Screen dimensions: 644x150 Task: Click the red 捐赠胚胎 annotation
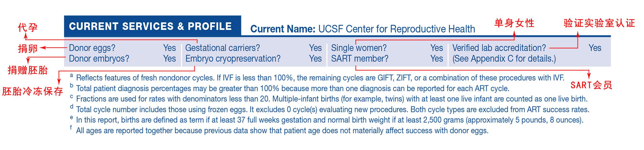(27, 70)
